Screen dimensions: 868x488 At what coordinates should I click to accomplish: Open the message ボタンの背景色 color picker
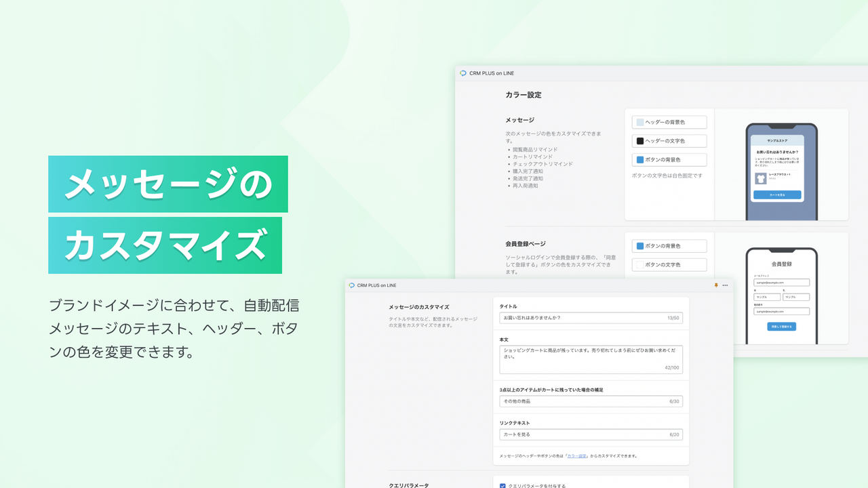coord(669,160)
